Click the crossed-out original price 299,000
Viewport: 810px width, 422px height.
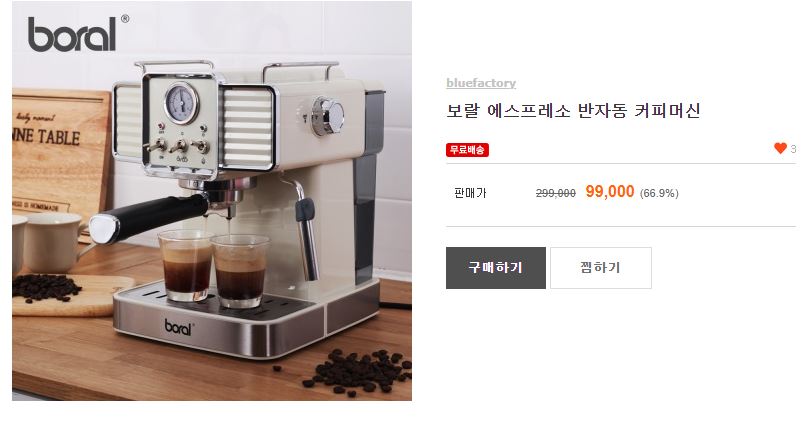555,193
